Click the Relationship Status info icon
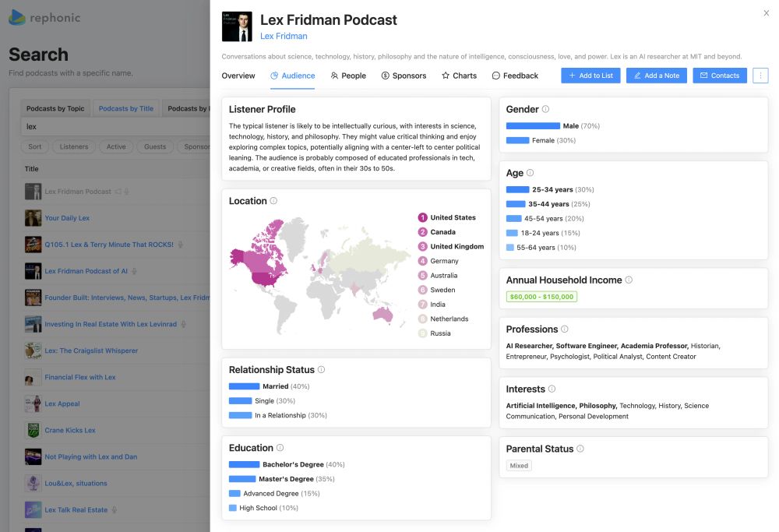This screenshot has width=779, height=532. (x=322, y=369)
